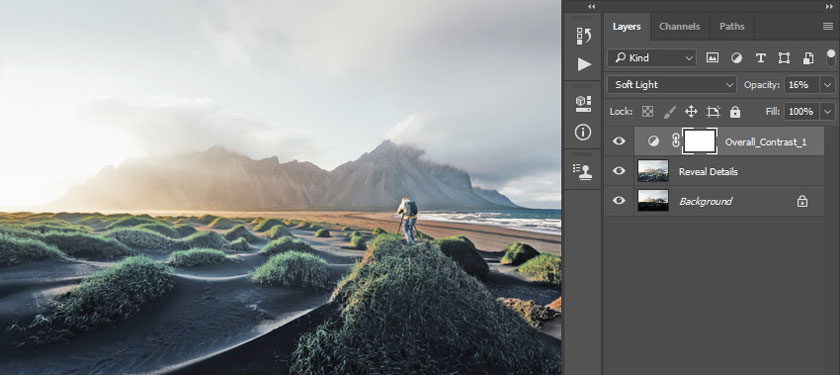Hide the Background layer

click(619, 200)
